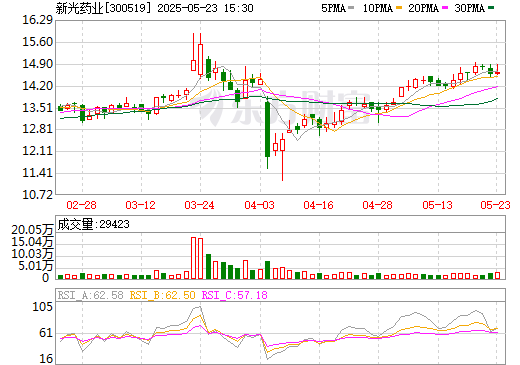Click the 12.81 price axis label
The image size is (520, 365).
37,129
